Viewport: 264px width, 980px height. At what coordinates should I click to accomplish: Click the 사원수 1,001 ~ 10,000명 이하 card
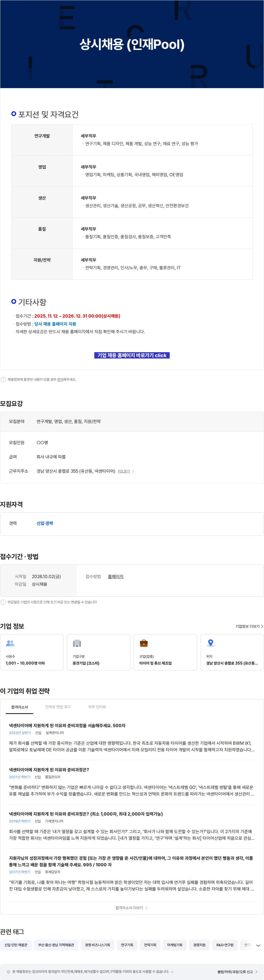point(32,652)
